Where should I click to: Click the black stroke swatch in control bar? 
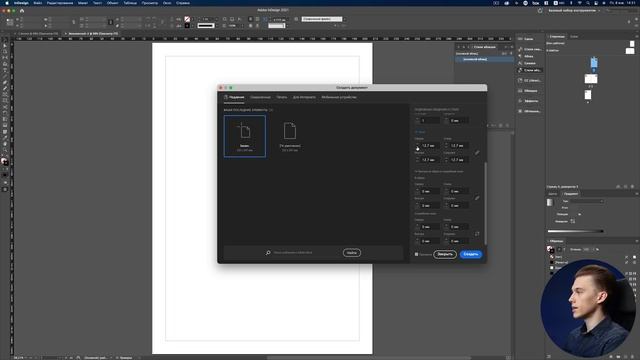[x=187, y=25]
